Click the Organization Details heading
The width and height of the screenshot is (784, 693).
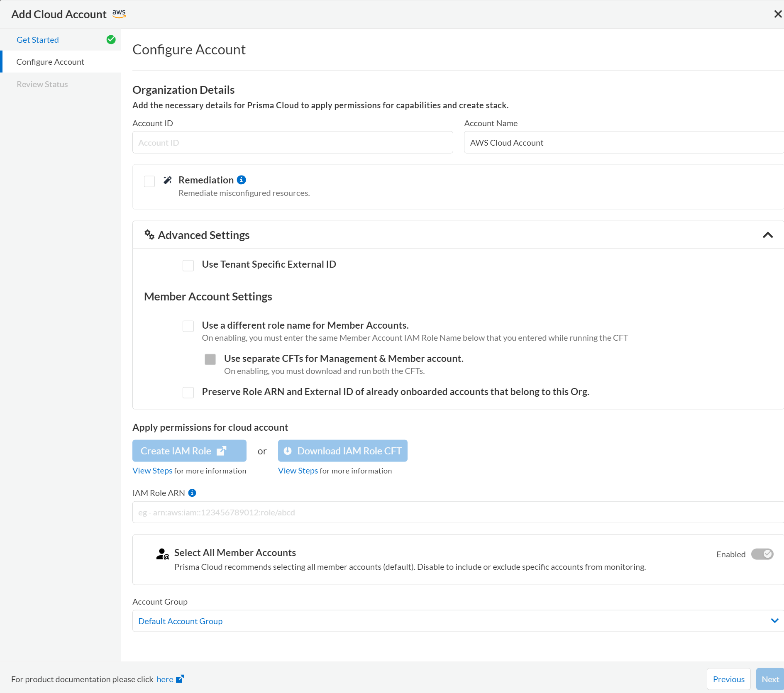click(x=183, y=90)
